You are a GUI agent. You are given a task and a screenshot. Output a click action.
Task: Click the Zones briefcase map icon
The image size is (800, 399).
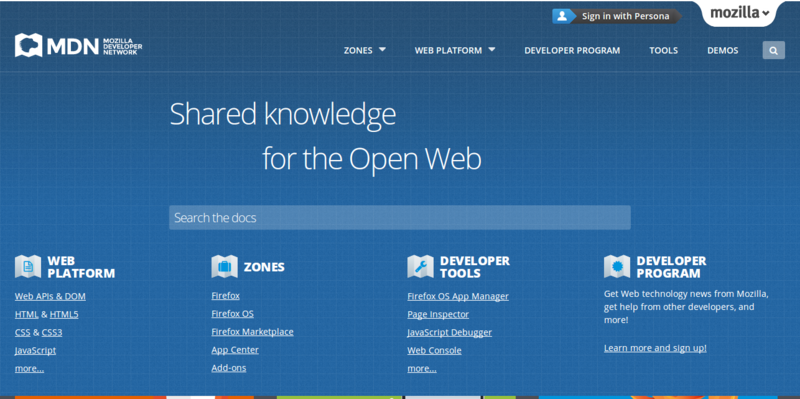224,266
